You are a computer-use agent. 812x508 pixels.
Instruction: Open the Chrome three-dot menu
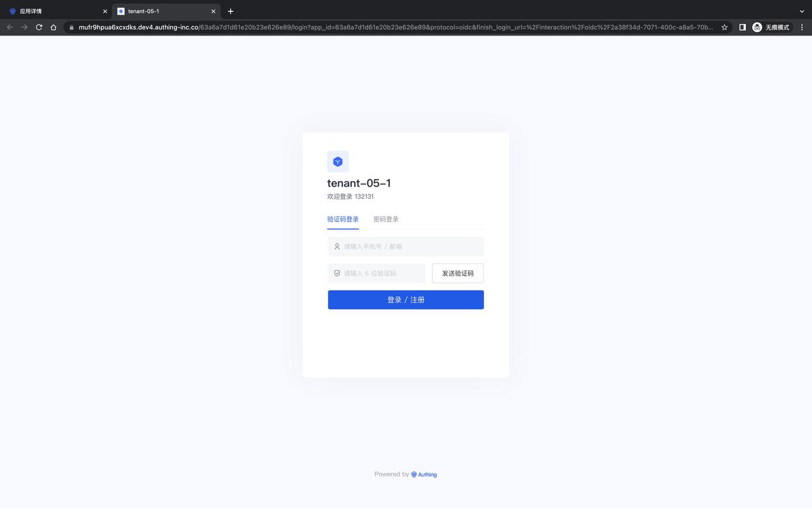(802, 27)
